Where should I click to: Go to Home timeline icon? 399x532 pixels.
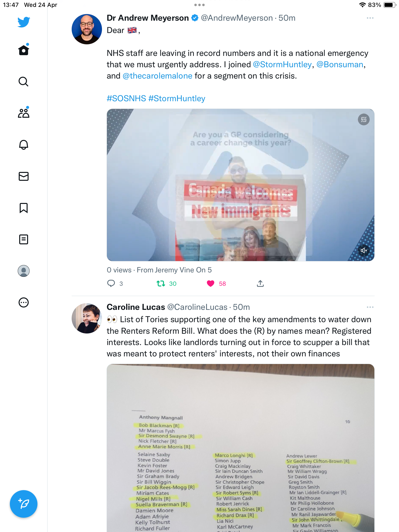tap(24, 50)
